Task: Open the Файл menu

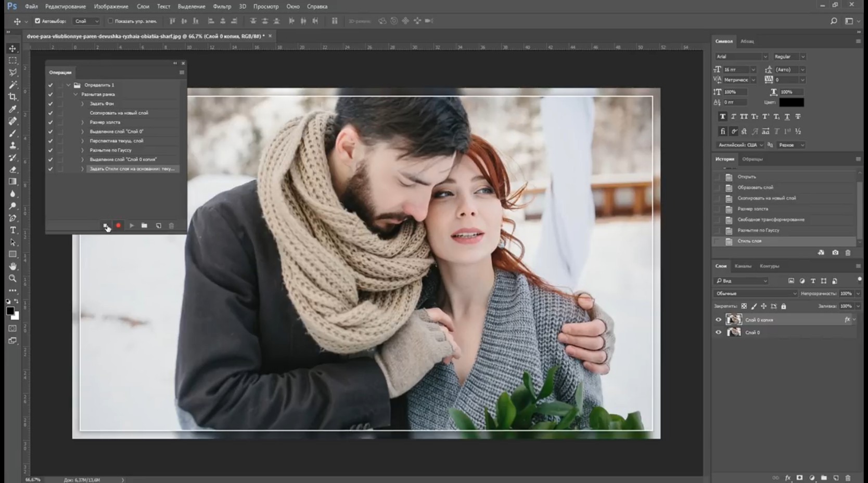Action: (31, 6)
